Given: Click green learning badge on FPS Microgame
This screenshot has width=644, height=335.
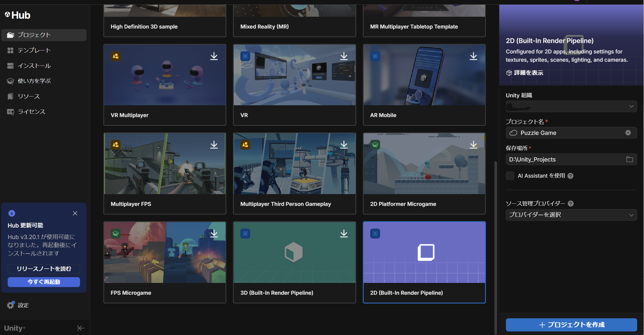Looking at the screenshot, I should click(116, 234).
